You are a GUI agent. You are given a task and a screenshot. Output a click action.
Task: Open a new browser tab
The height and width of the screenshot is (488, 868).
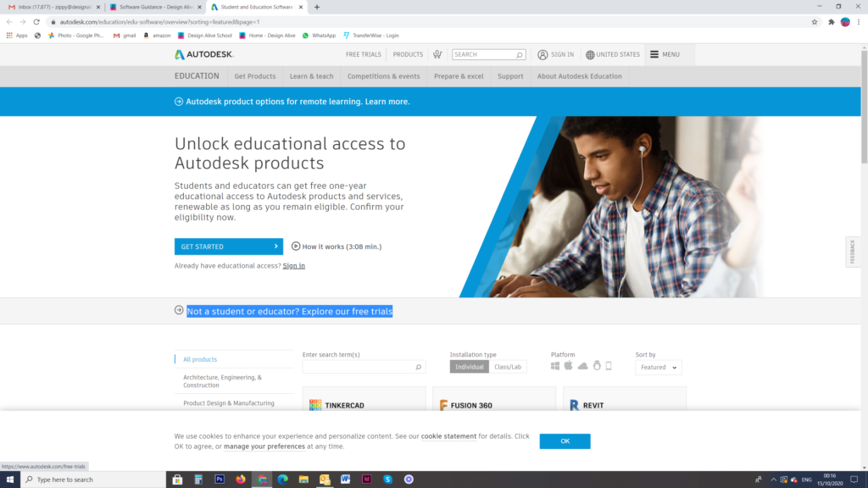coord(317,7)
